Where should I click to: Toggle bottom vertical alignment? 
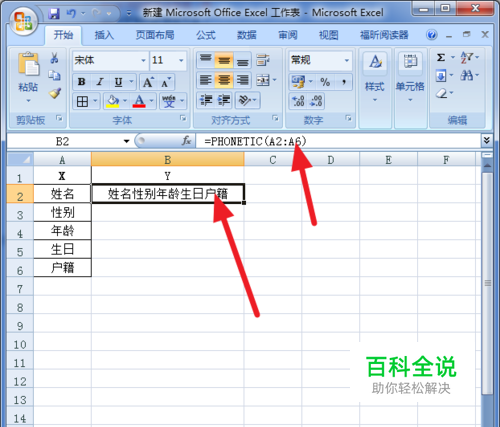pyautogui.click(x=242, y=60)
